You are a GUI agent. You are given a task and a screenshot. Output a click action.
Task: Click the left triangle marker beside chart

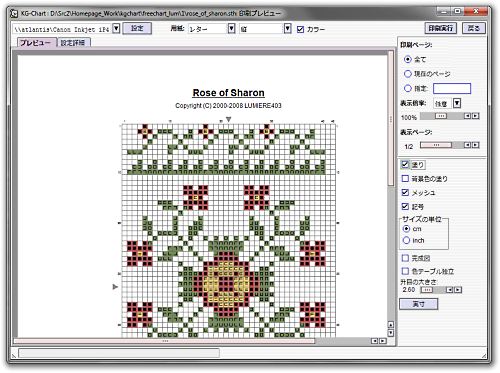click(x=115, y=287)
